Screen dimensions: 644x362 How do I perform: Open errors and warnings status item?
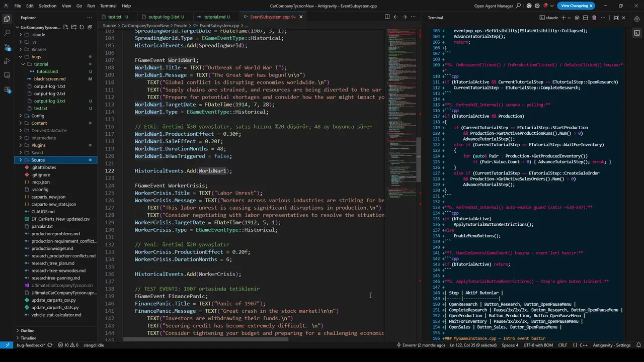68,345
